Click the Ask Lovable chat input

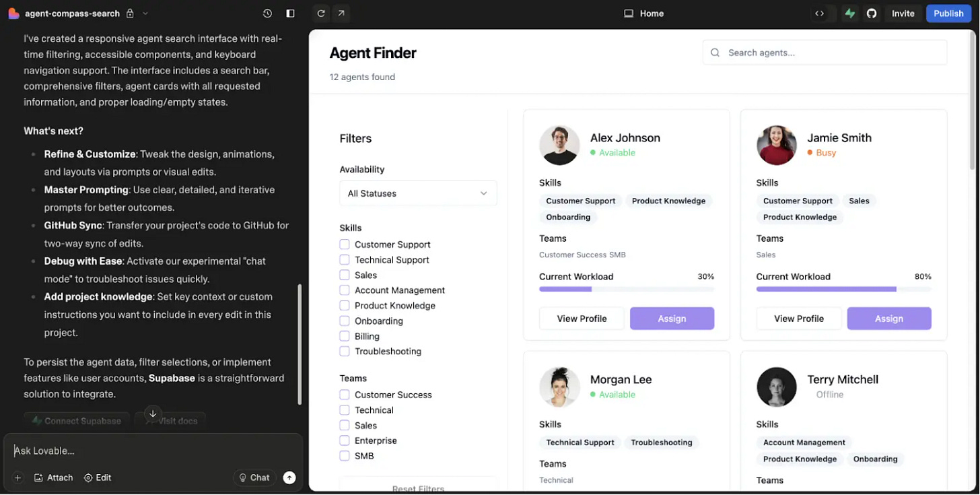coord(153,451)
